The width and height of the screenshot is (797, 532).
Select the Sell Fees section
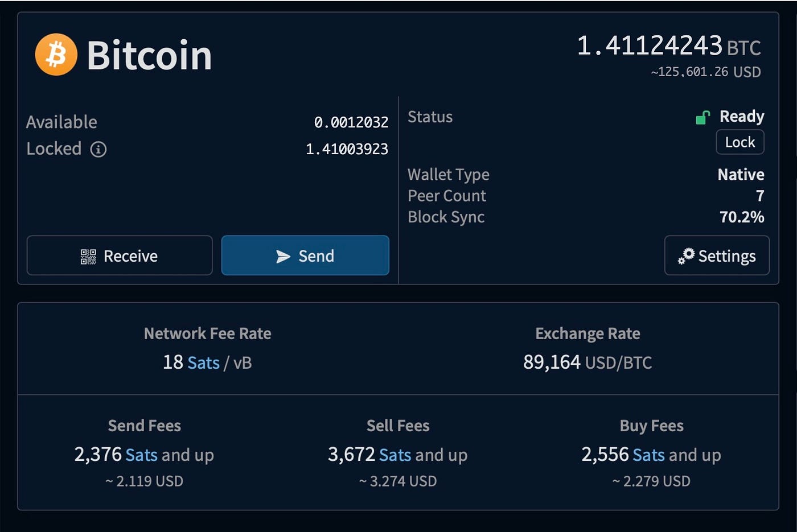pos(398,426)
